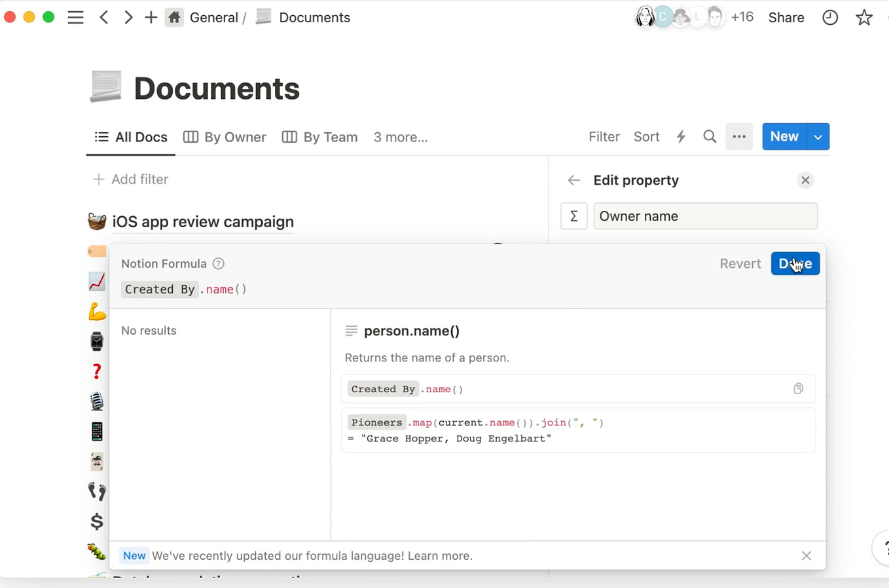Click the Owner name property name field
The image size is (889, 588).
pos(705,215)
